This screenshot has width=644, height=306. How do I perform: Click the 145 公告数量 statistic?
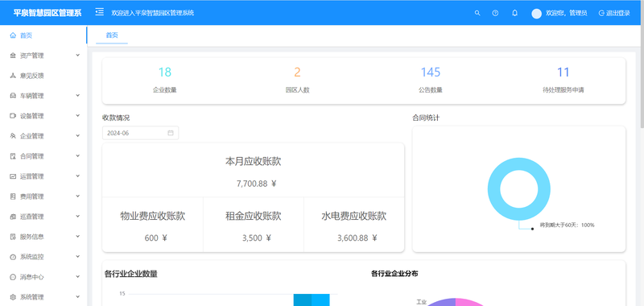tap(431, 80)
